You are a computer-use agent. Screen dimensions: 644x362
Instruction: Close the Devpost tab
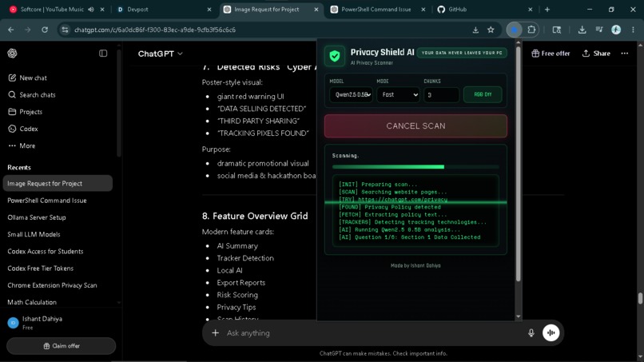pos(209,10)
